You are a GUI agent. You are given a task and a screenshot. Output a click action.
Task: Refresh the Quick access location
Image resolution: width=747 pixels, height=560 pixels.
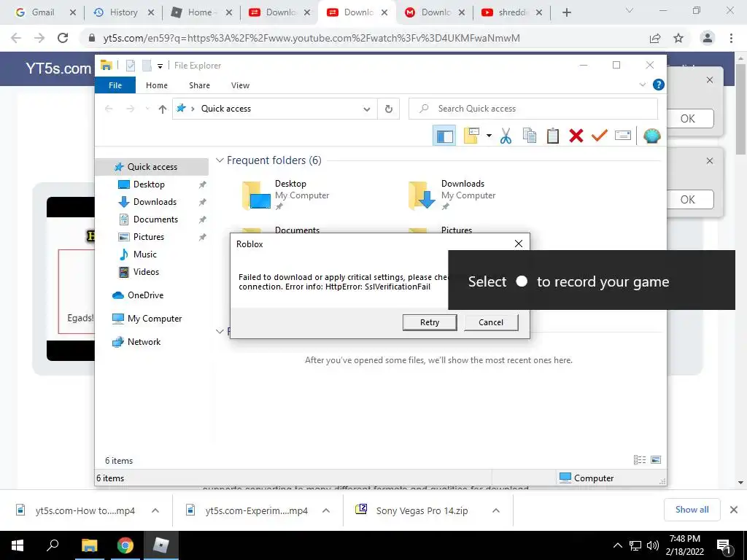click(389, 109)
